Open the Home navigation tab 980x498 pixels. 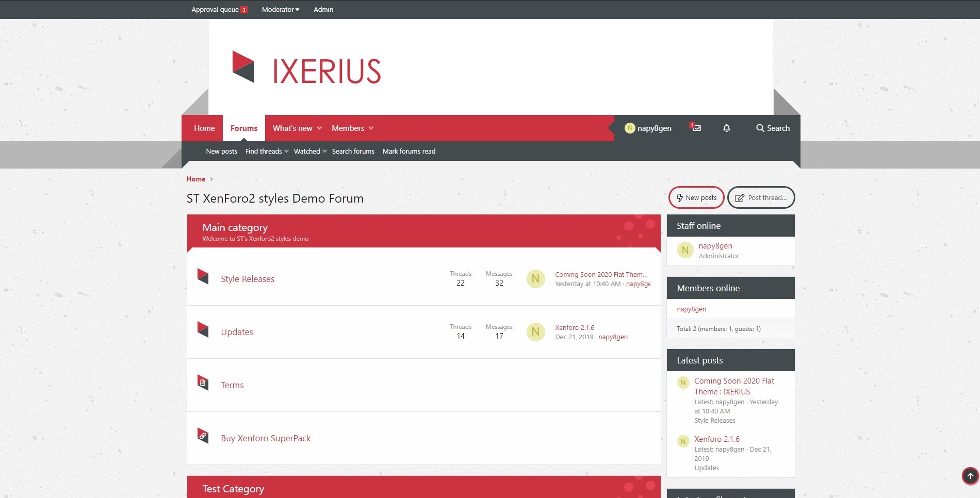coord(204,128)
